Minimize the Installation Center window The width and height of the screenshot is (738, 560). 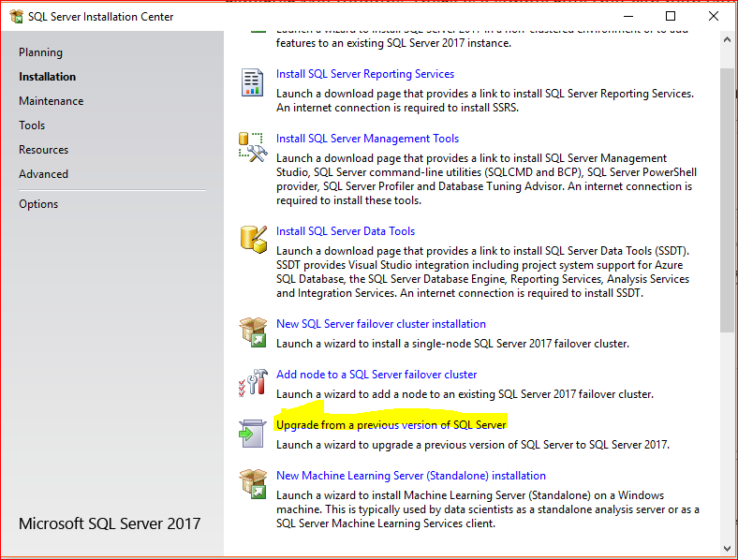(x=628, y=17)
